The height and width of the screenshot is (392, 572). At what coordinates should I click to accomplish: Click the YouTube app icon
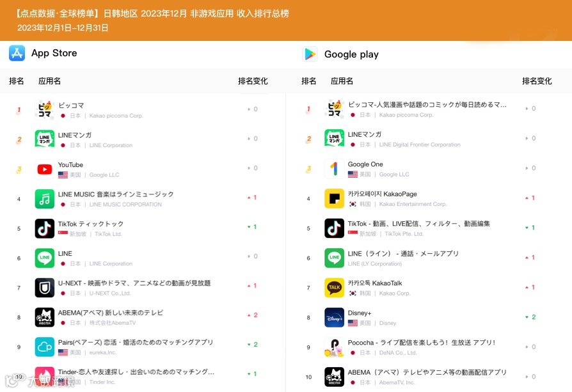(44, 168)
